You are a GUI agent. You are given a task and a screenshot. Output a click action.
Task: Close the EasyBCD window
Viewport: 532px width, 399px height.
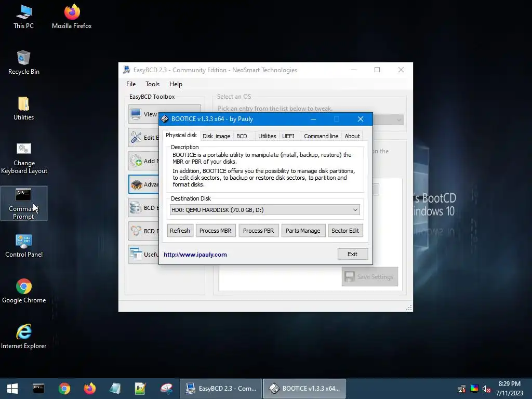click(401, 70)
